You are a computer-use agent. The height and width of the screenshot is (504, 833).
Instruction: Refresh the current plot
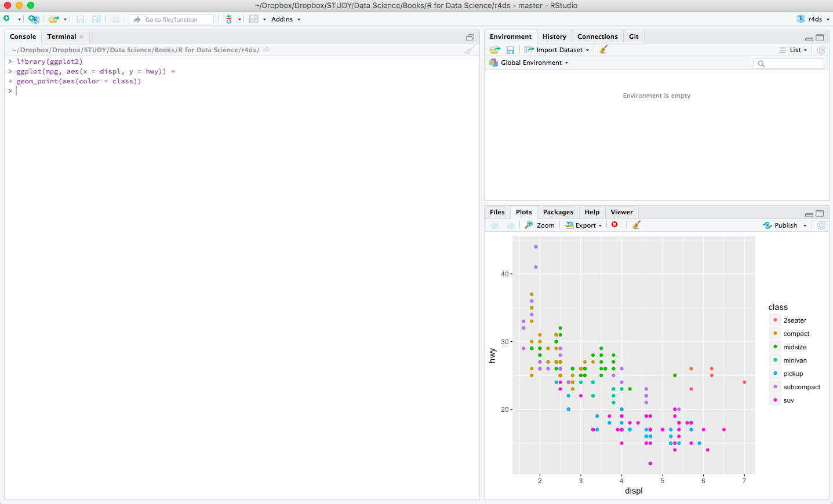click(x=821, y=225)
